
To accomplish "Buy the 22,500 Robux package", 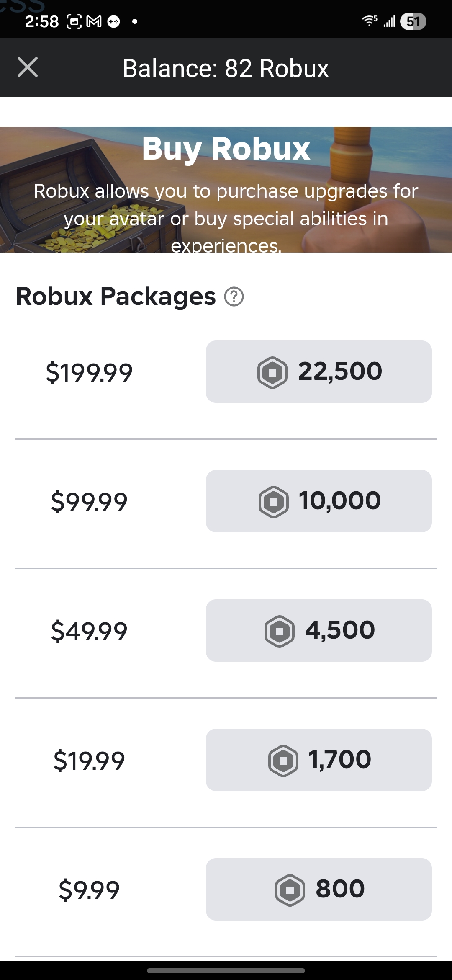I will [x=318, y=371].
